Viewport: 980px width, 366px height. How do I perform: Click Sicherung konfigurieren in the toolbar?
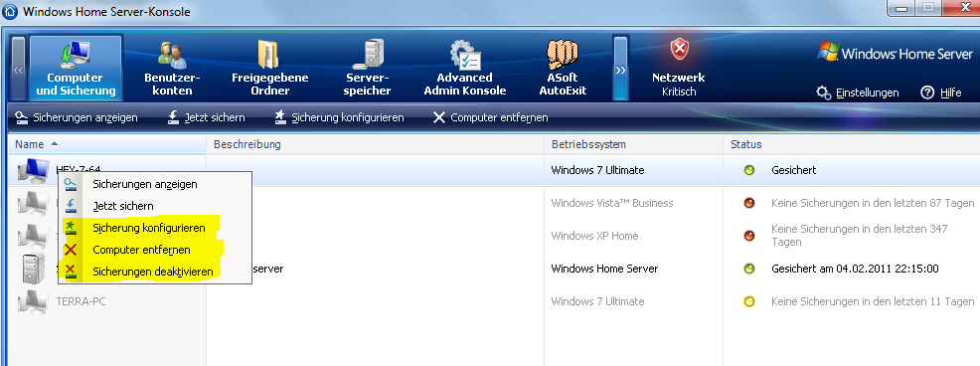tap(339, 117)
